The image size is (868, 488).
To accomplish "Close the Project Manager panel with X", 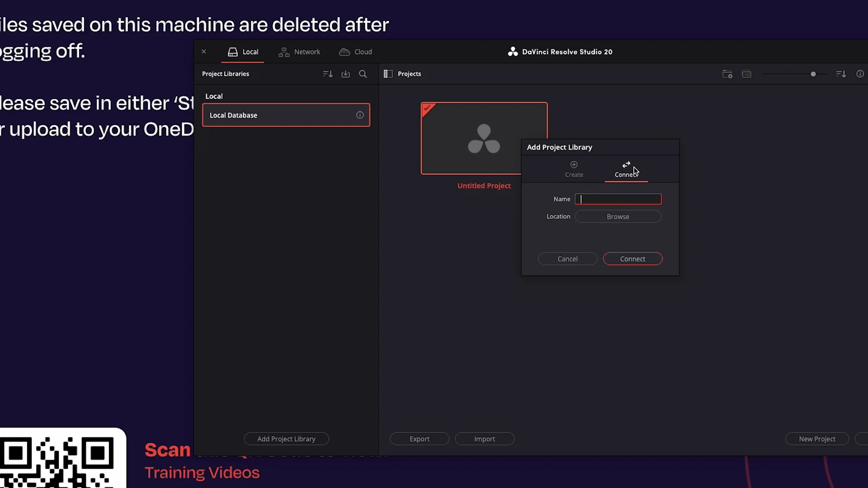I will click(204, 52).
